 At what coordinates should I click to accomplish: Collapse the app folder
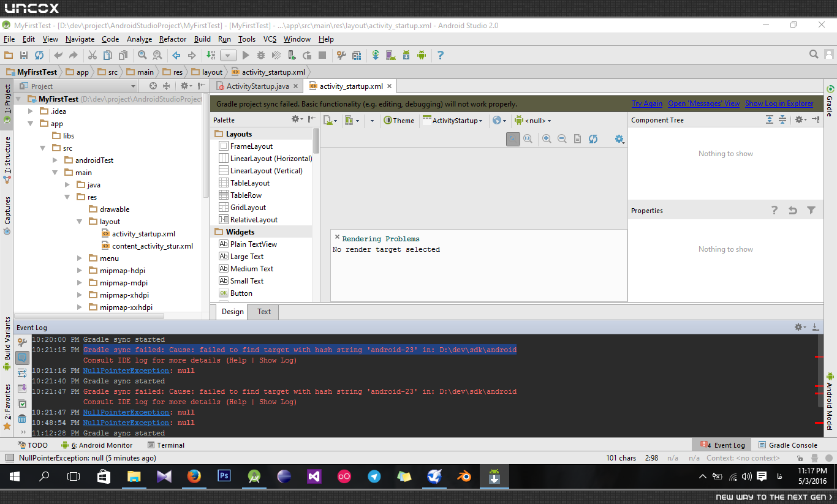[x=31, y=124]
